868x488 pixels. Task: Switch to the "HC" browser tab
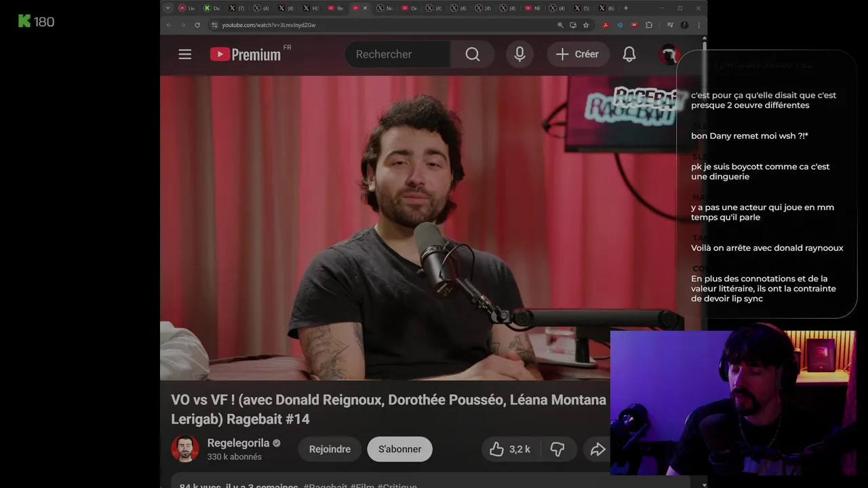click(x=311, y=8)
